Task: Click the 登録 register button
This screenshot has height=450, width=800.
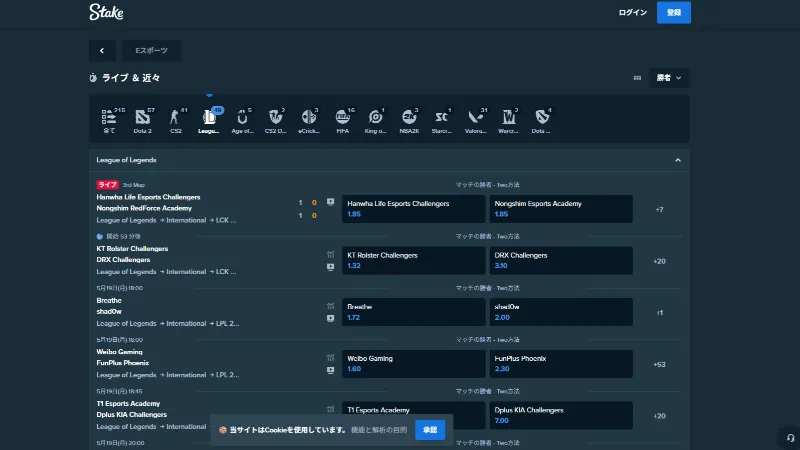Action: [674, 12]
